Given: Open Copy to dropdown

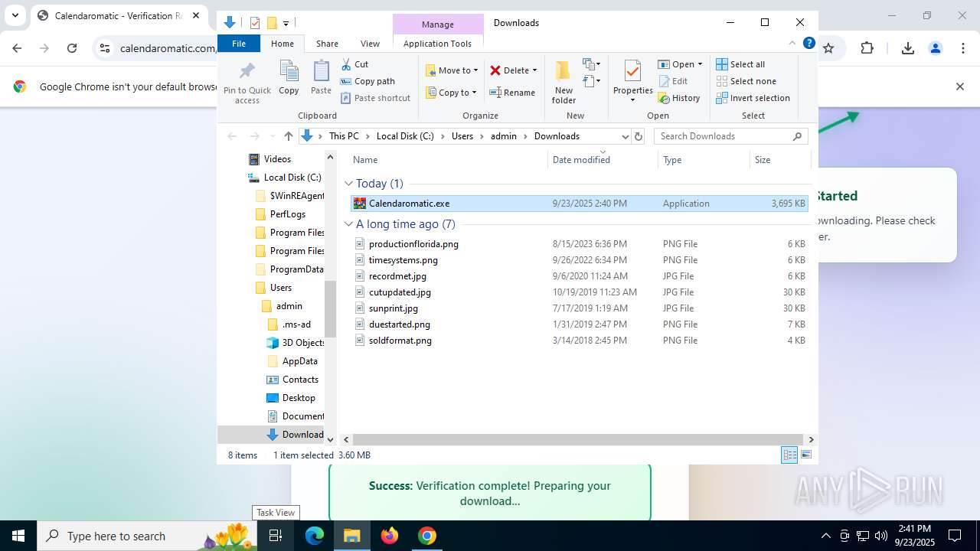Looking at the screenshot, I should tap(451, 93).
